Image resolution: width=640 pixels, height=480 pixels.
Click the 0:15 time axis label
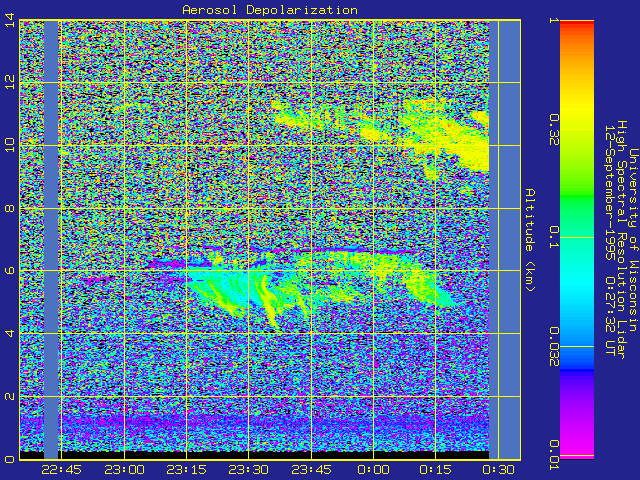click(436, 470)
